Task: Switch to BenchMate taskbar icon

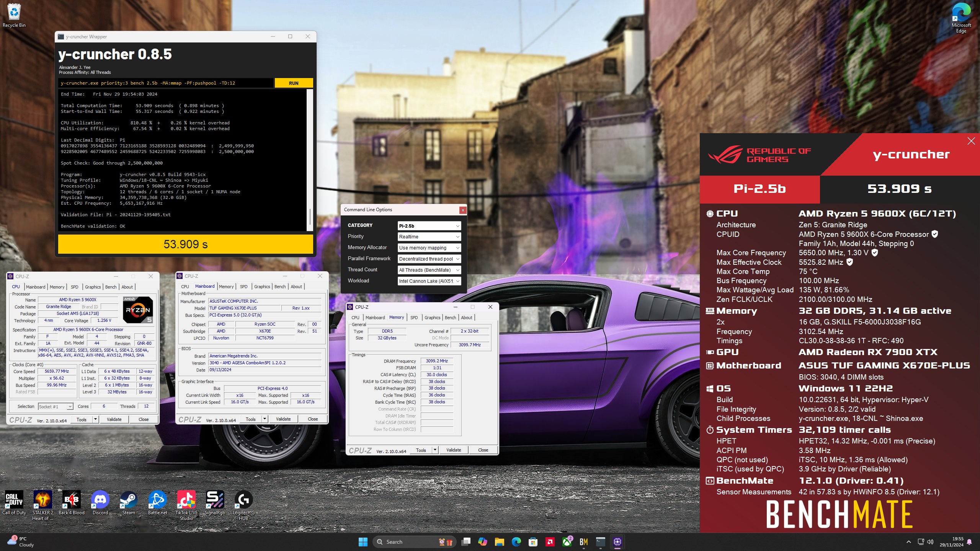Action: [x=583, y=542]
